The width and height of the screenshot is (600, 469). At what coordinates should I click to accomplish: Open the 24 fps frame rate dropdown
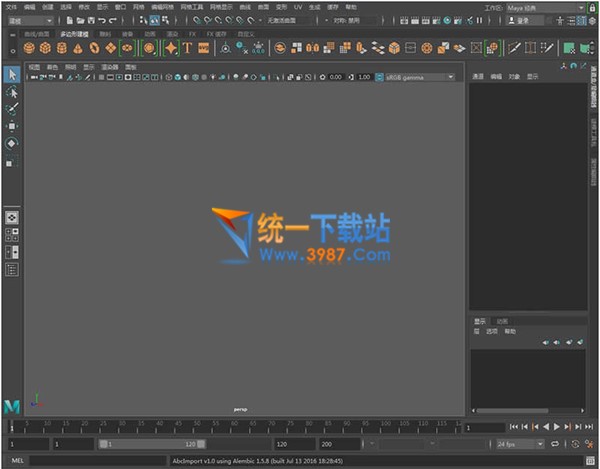(x=520, y=444)
